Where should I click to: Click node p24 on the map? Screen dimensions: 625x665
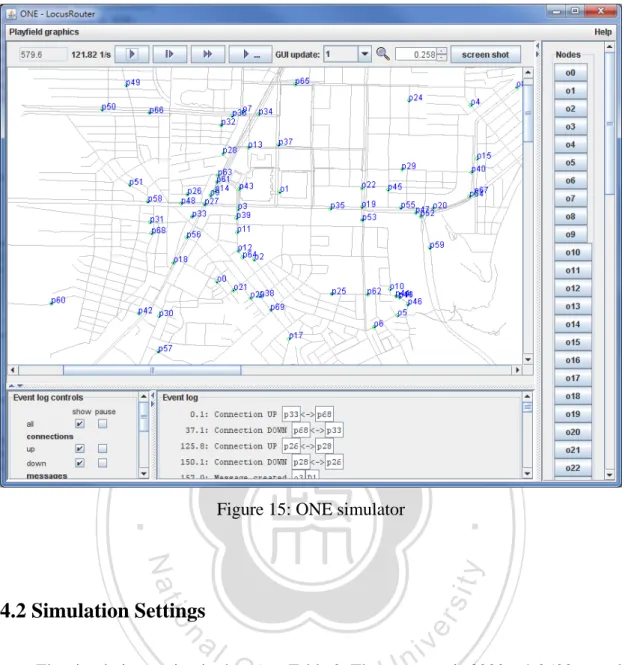[415, 98]
